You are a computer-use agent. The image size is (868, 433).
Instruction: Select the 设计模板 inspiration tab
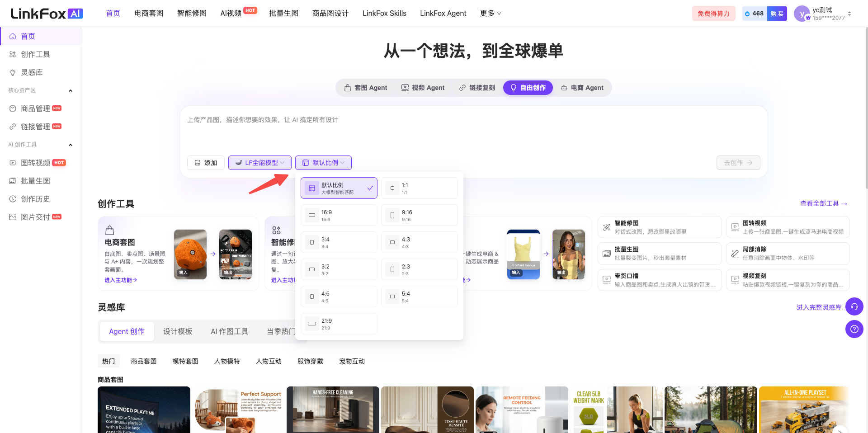(x=178, y=331)
